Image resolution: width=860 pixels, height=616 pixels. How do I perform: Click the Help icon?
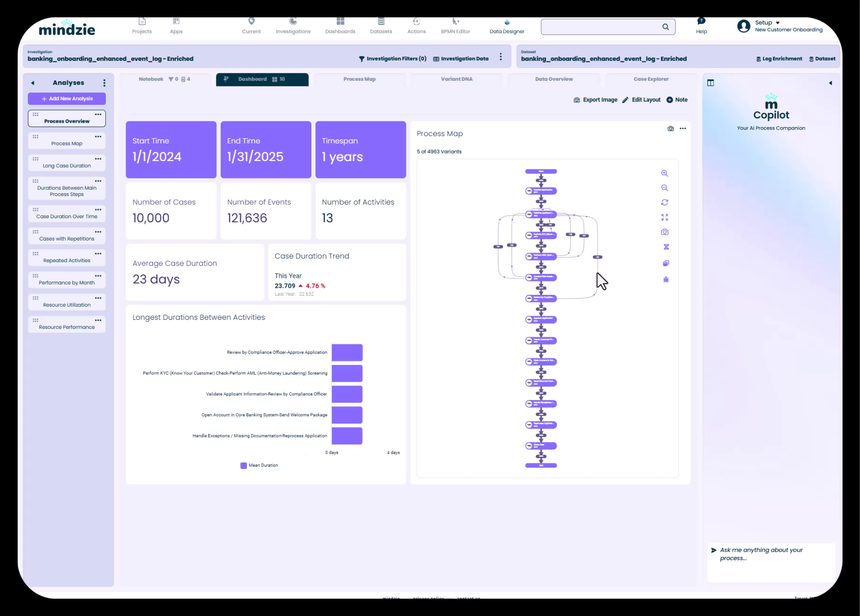701,22
